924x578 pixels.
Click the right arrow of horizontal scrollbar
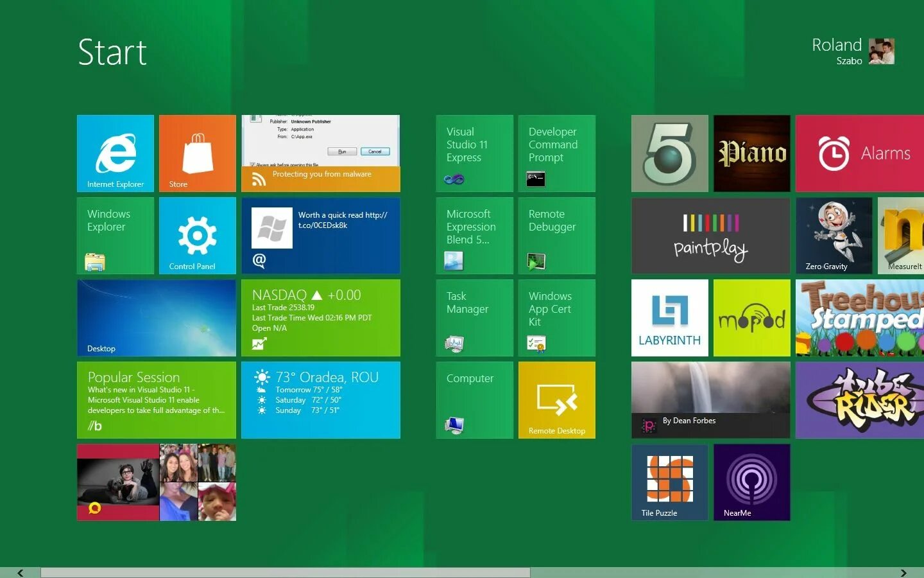point(903,573)
